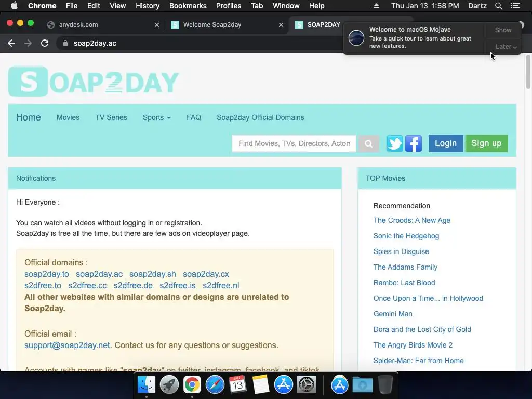The image size is (532, 399).
Task: Open Rambo: Last Blood link
Action: coord(404,283)
